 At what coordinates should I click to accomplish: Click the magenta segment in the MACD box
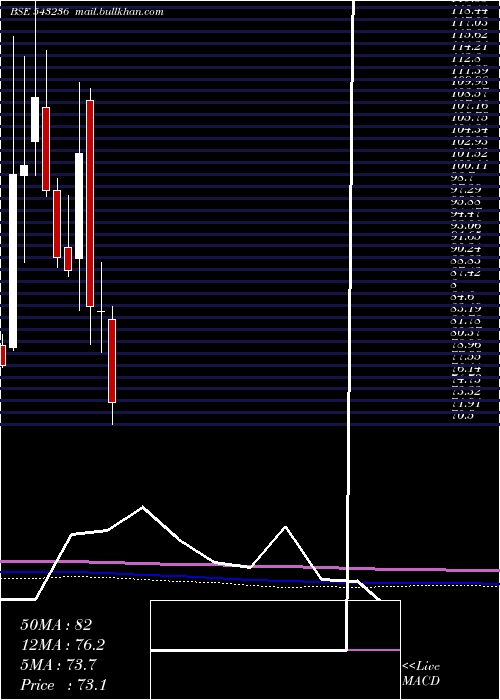374,650
